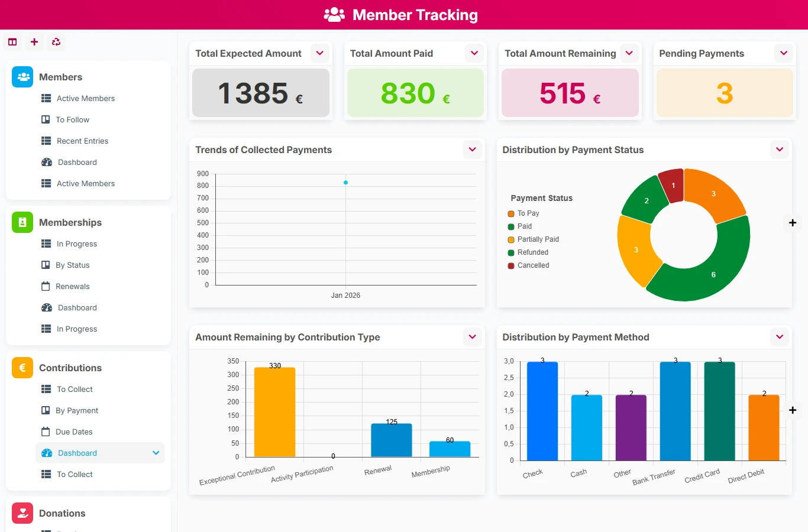Click the Jan 2026 data point in trends chart
The height and width of the screenshot is (532, 808).
[345, 183]
